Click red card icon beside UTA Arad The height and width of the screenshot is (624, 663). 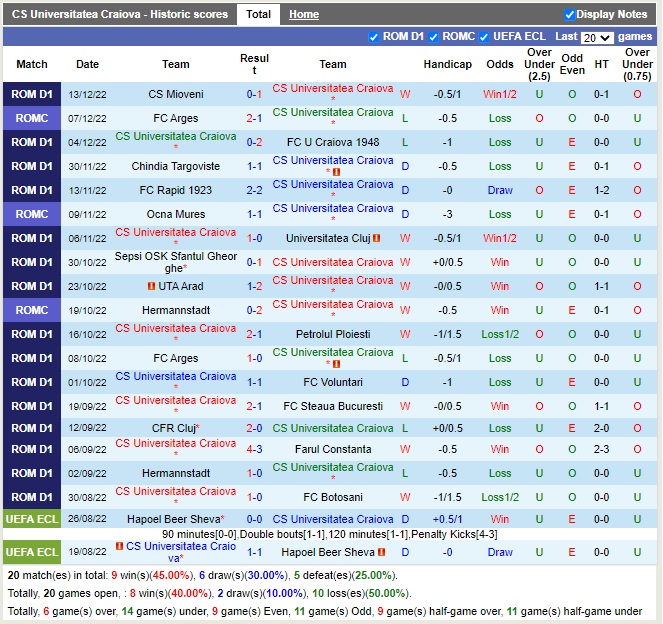(x=150, y=287)
